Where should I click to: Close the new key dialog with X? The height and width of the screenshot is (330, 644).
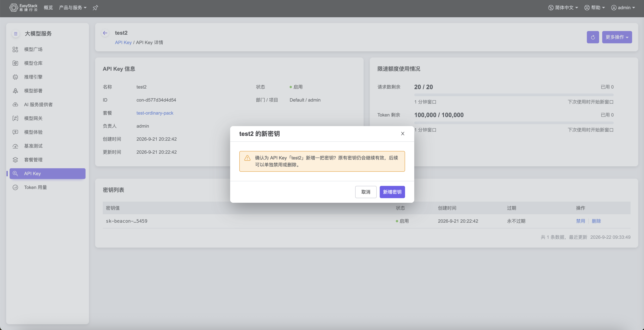click(403, 134)
